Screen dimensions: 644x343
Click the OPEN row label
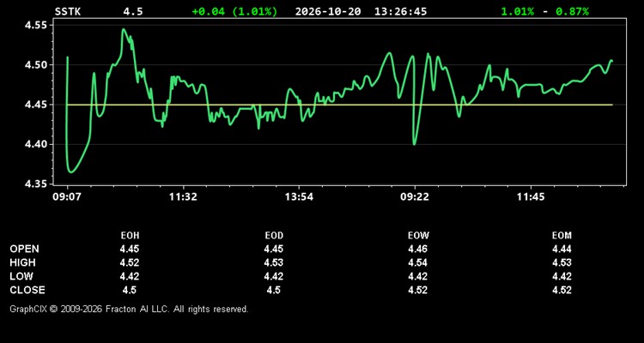click(x=25, y=249)
